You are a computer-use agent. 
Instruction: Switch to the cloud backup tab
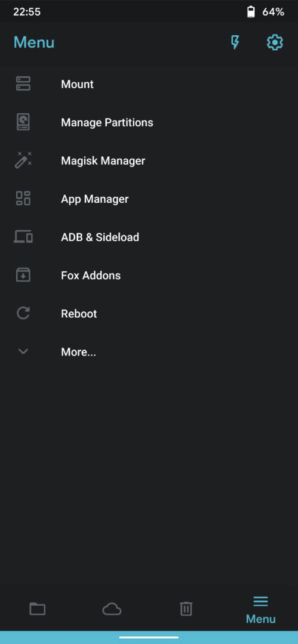click(112, 609)
